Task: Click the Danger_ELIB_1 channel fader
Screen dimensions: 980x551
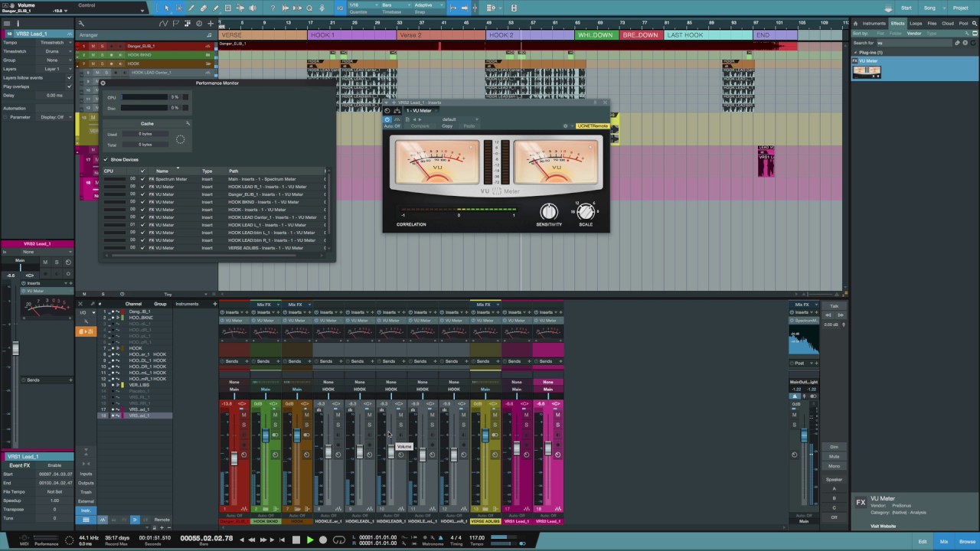Action: click(234, 458)
